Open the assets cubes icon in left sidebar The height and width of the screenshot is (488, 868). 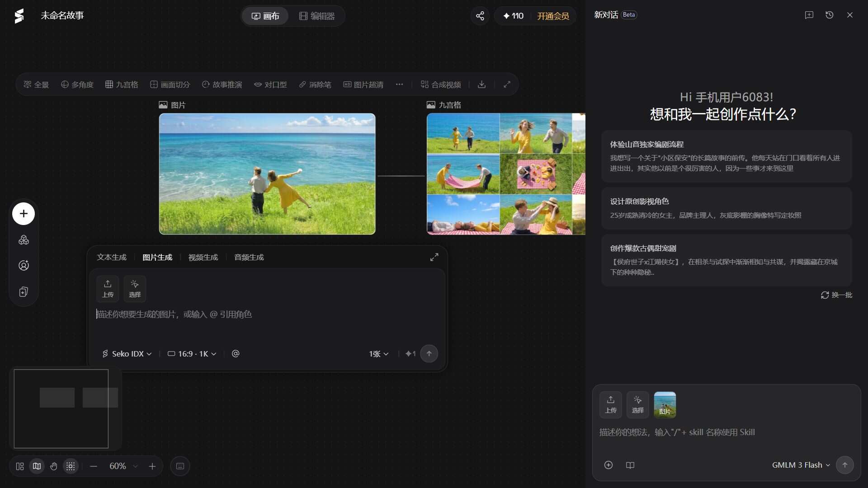click(x=24, y=240)
